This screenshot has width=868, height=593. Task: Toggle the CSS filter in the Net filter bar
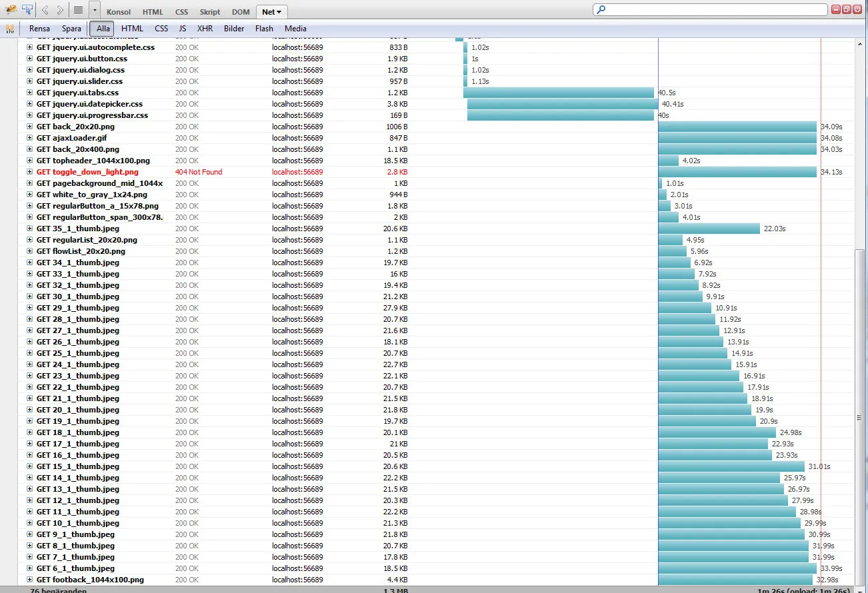(x=161, y=29)
